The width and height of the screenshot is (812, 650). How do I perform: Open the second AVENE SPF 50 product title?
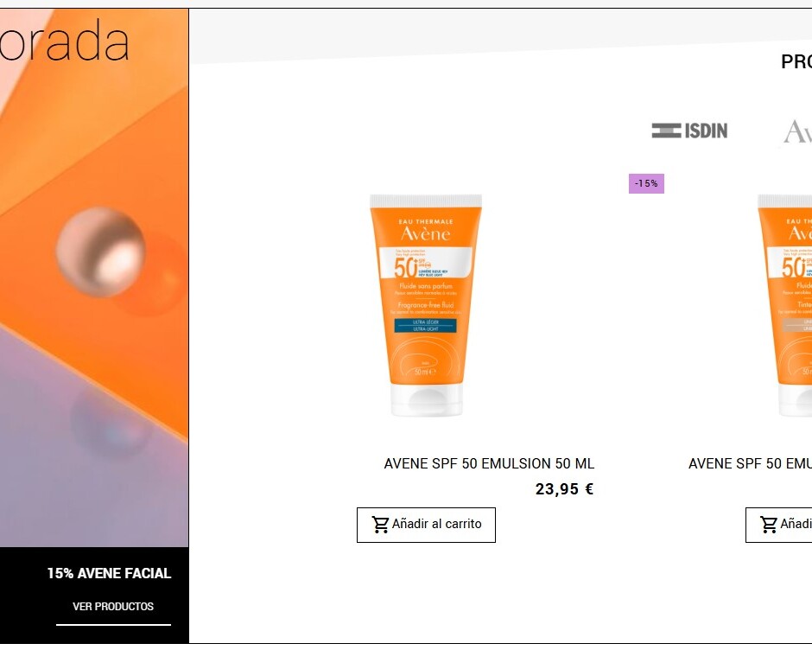(750, 463)
